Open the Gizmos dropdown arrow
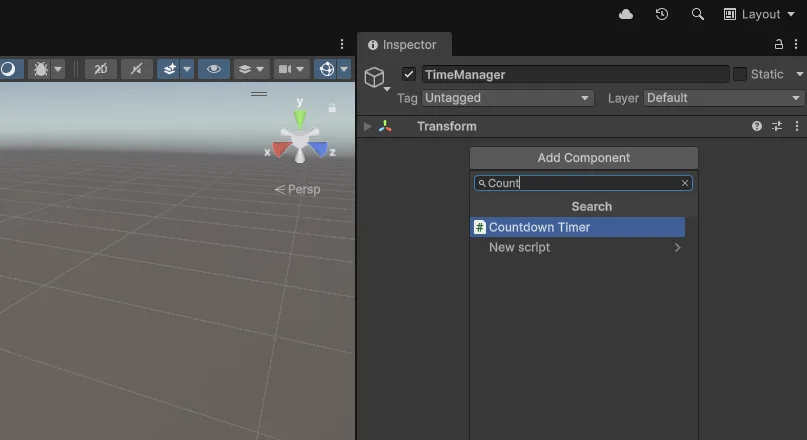807x440 pixels. point(344,69)
